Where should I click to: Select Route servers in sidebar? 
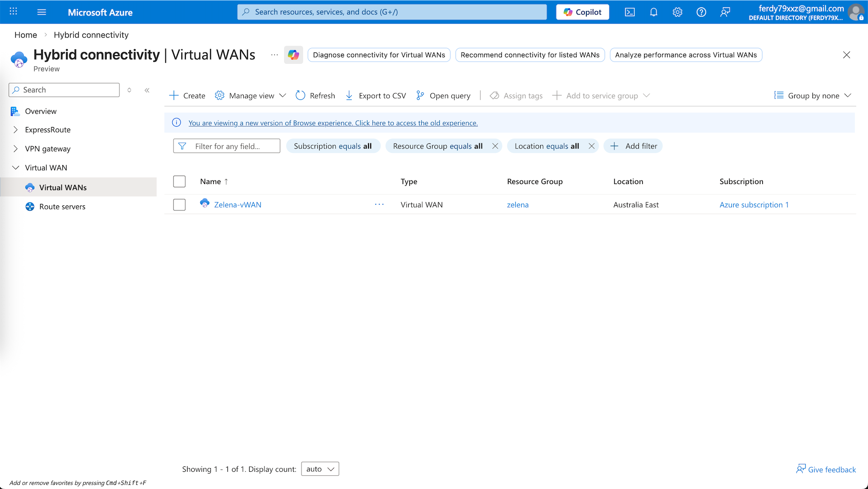coord(62,207)
